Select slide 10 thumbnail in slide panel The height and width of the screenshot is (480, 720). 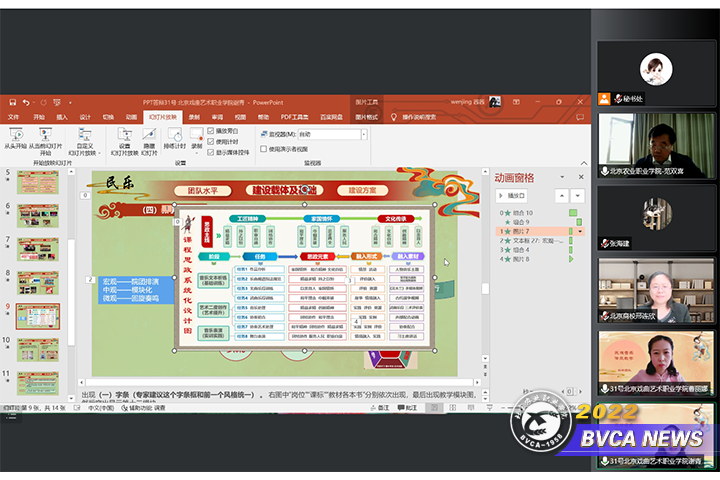click(x=37, y=349)
